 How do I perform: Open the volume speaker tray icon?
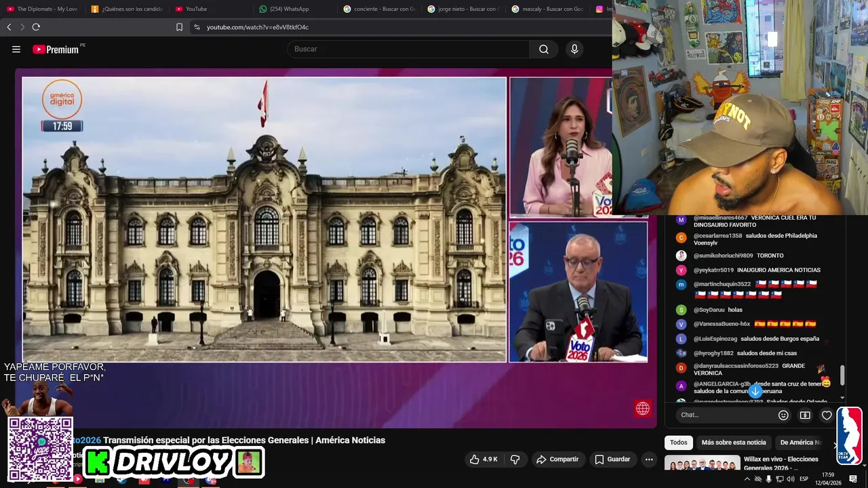pos(791,479)
